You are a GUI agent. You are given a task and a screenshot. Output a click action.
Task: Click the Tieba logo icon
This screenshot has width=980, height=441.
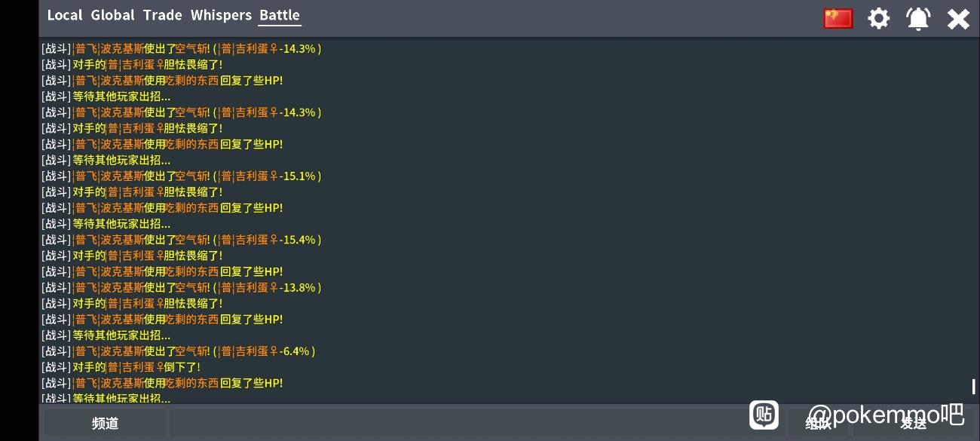(x=764, y=415)
